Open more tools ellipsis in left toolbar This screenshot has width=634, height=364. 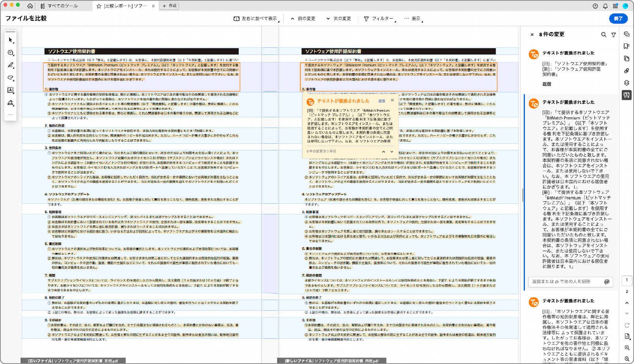pos(11,115)
